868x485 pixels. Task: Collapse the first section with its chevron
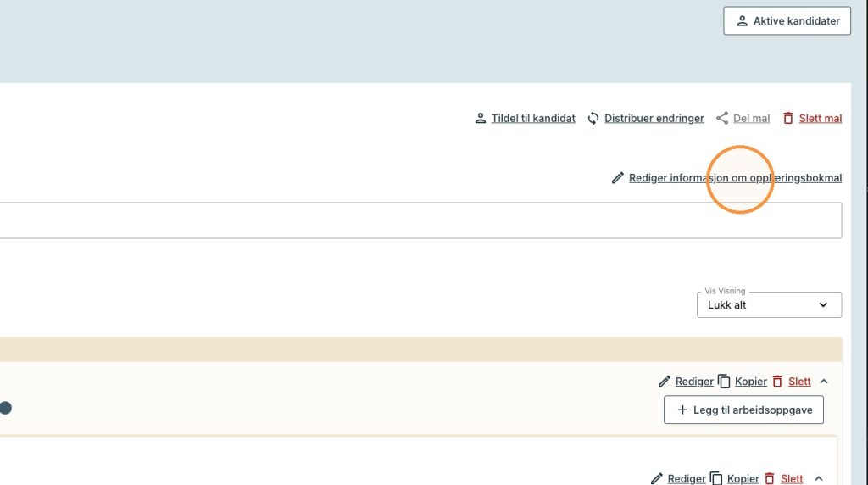pos(824,382)
